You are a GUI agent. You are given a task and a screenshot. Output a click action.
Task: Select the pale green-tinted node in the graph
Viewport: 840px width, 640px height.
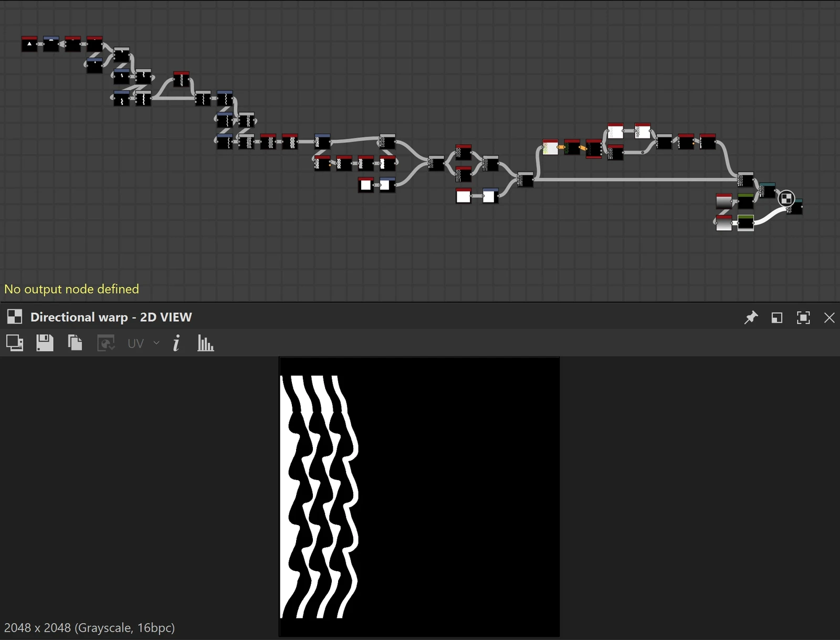pos(550,147)
